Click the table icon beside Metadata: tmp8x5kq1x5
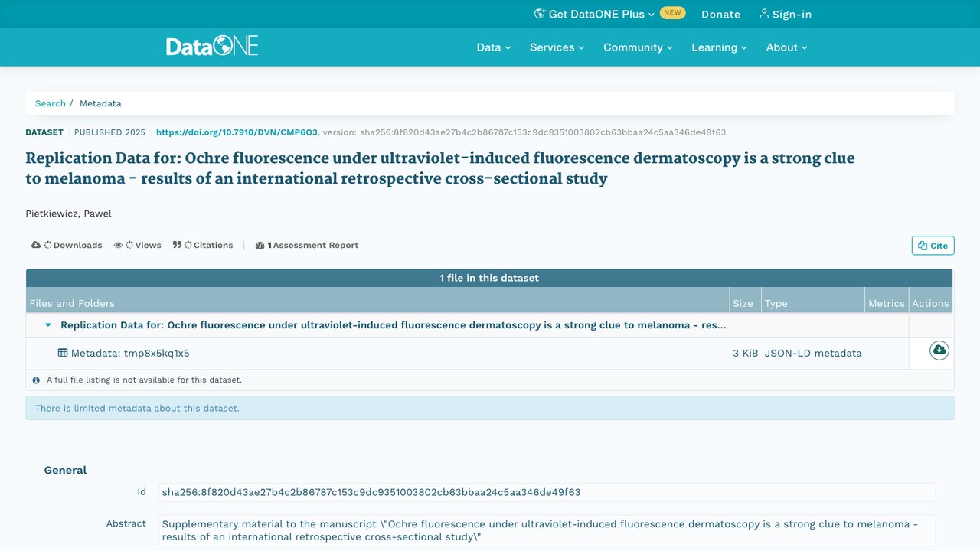Viewport: 980px width, 551px height. click(x=63, y=353)
